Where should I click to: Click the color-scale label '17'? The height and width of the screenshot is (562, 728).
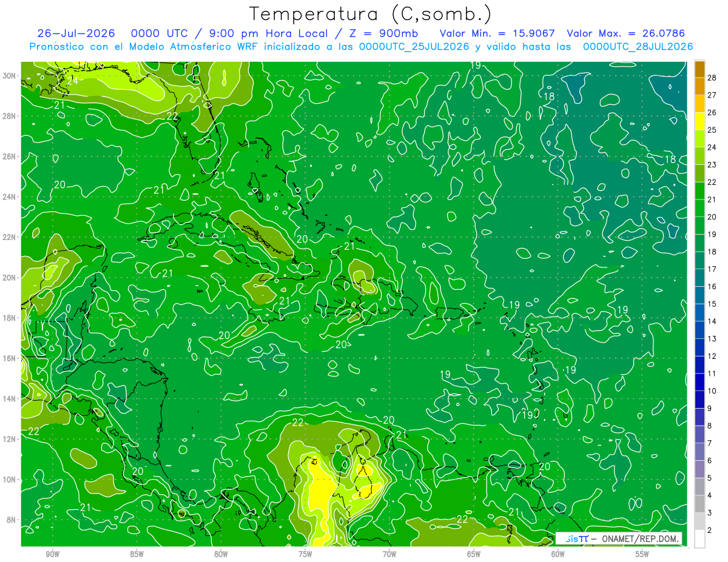tap(712, 269)
